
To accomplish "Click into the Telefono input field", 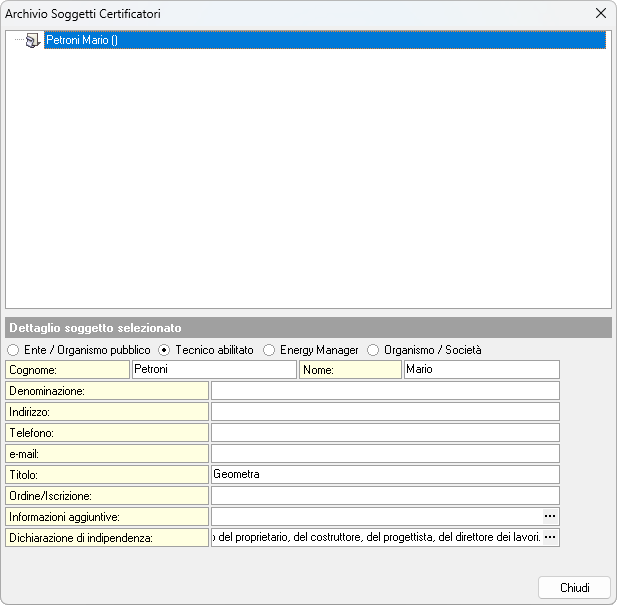I will tap(384, 433).
